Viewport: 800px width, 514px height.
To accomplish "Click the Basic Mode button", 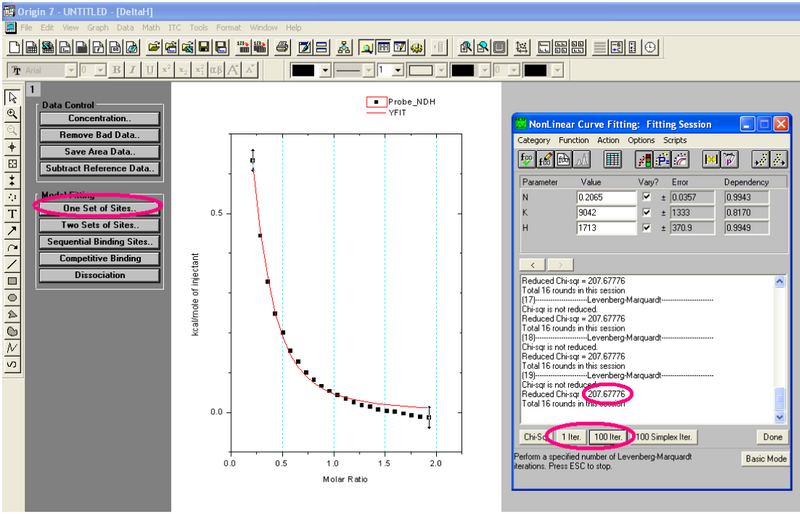I will click(x=766, y=459).
